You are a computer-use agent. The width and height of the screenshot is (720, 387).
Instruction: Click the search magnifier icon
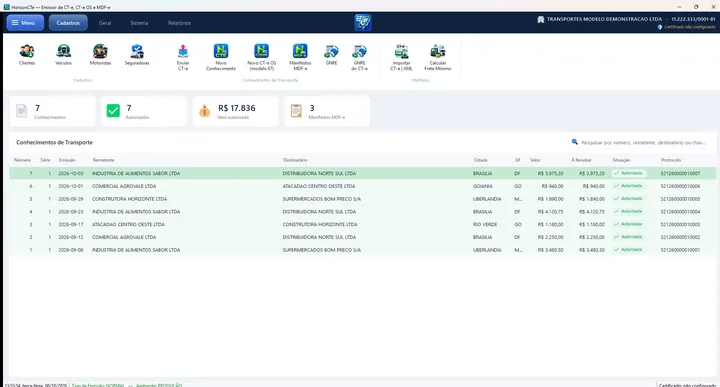point(574,142)
